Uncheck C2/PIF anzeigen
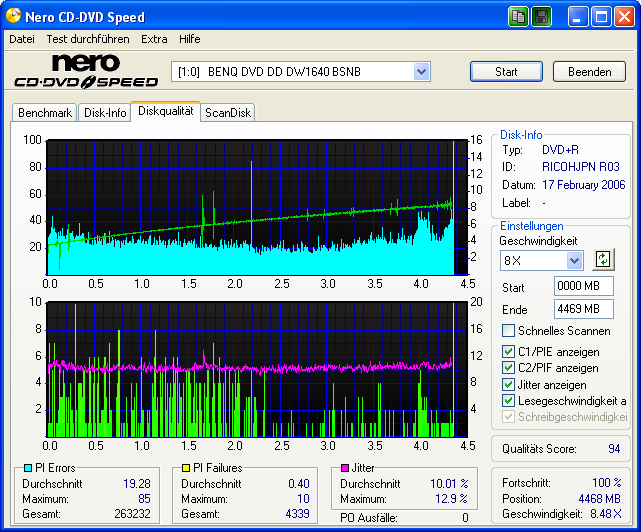 (508, 368)
